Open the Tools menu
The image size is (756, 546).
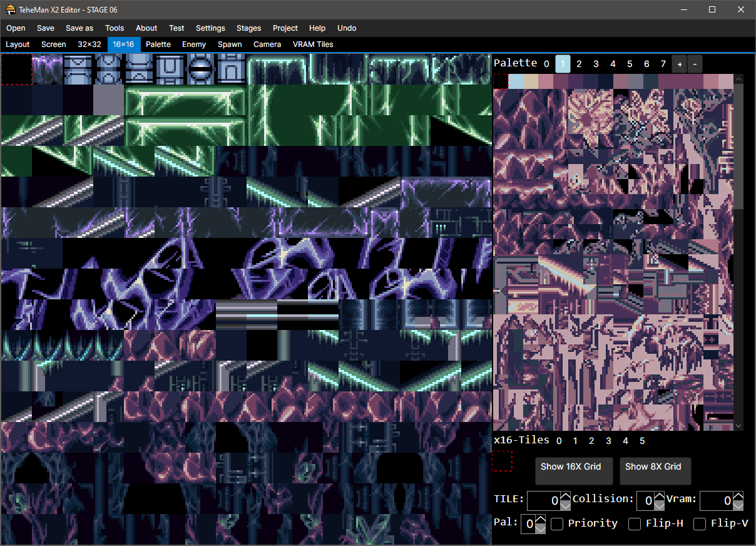(x=115, y=28)
